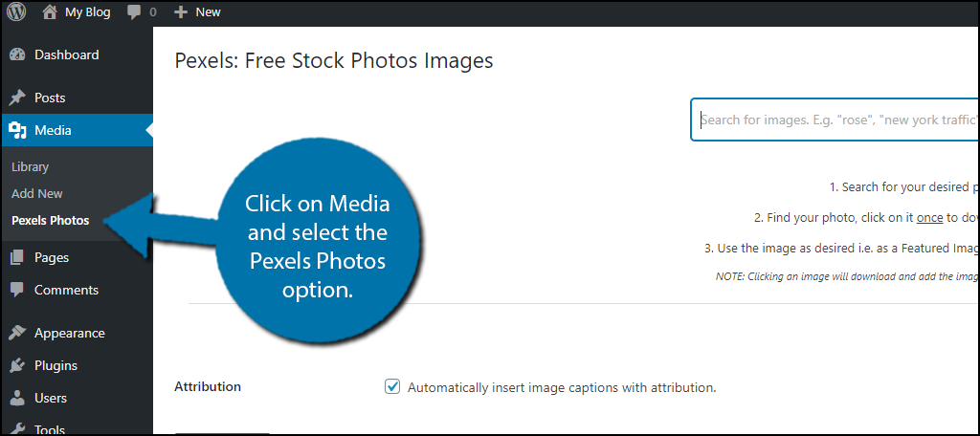
Task: Click the comments bubble icon in admin bar
Action: 134,12
